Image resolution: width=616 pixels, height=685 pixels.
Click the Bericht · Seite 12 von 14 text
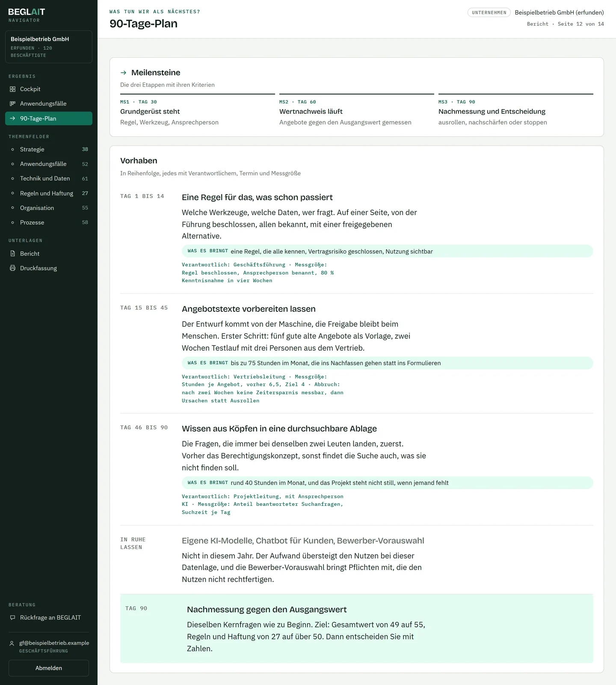566,24
